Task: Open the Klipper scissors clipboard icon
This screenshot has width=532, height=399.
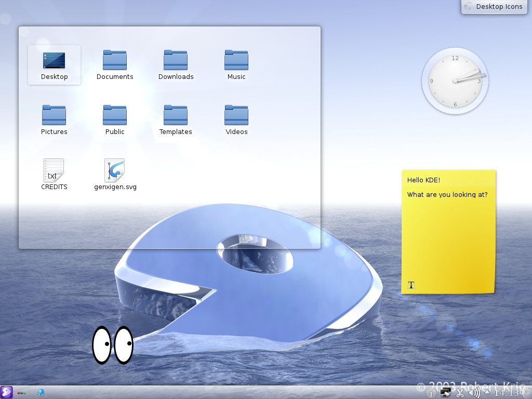Action: (x=460, y=393)
